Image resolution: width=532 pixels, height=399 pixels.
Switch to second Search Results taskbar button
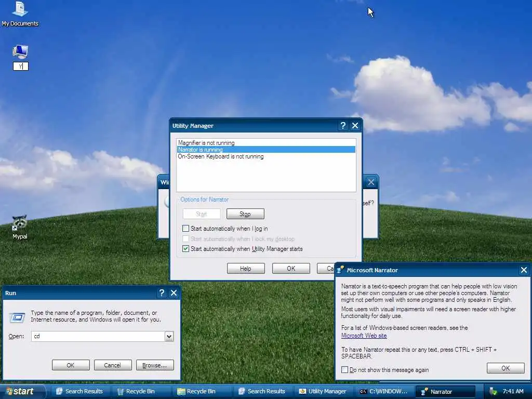pyautogui.click(x=262, y=392)
